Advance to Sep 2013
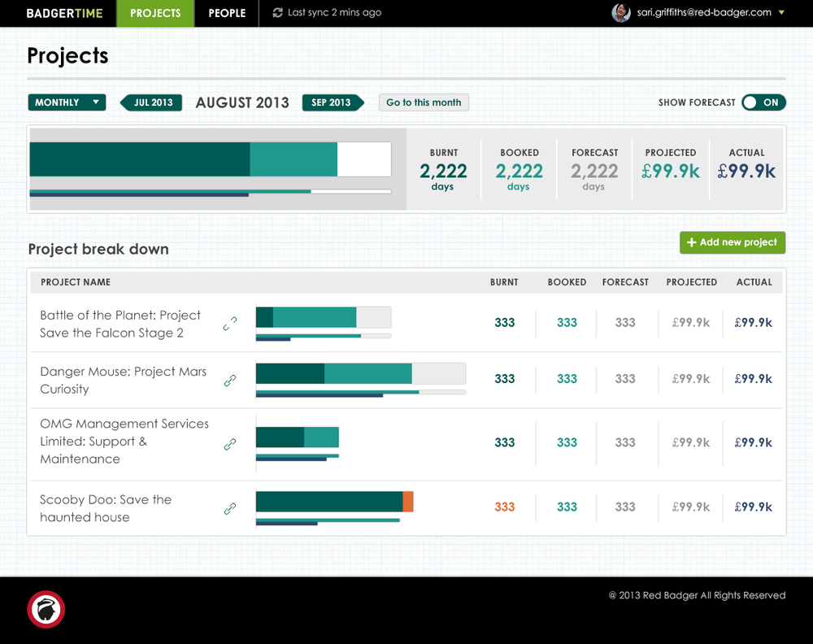This screenshot has height=644, width=813. 331,102
